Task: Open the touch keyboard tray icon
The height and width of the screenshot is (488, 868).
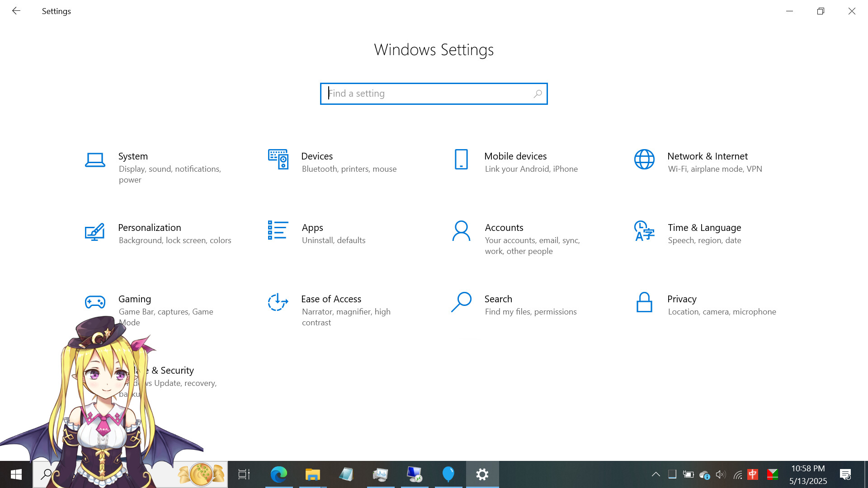Action: pos(672,474)
